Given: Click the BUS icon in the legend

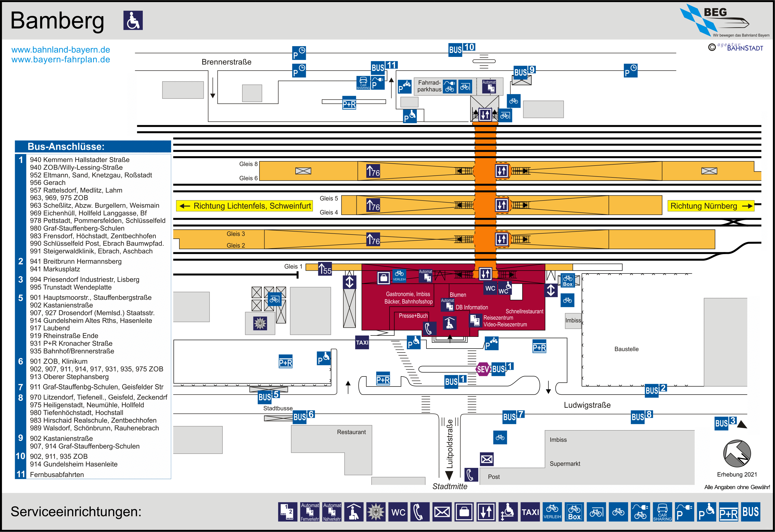Looking at the screenshot, I should tap(751, 512).
